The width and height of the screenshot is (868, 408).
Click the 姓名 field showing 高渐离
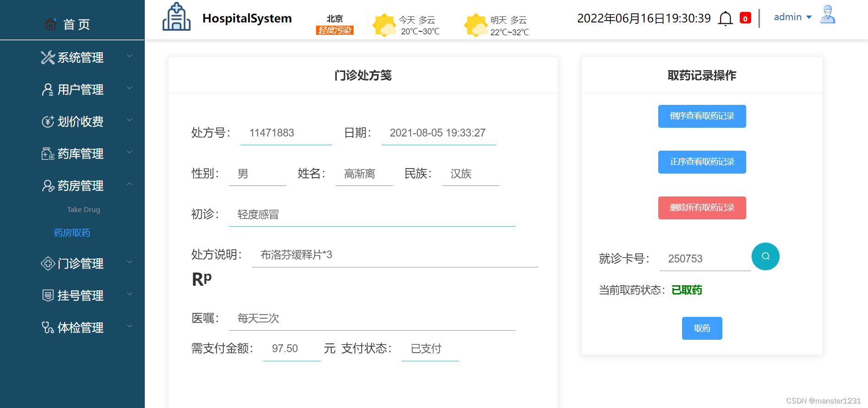[x=364, y=174]
